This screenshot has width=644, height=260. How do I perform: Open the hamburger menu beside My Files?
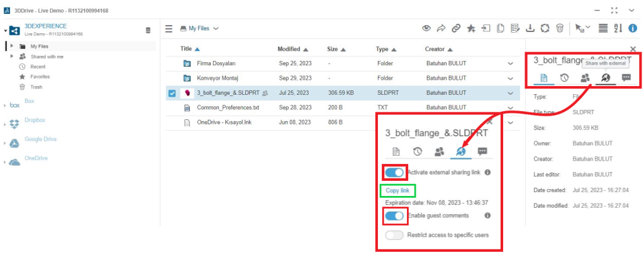[169, 28]
